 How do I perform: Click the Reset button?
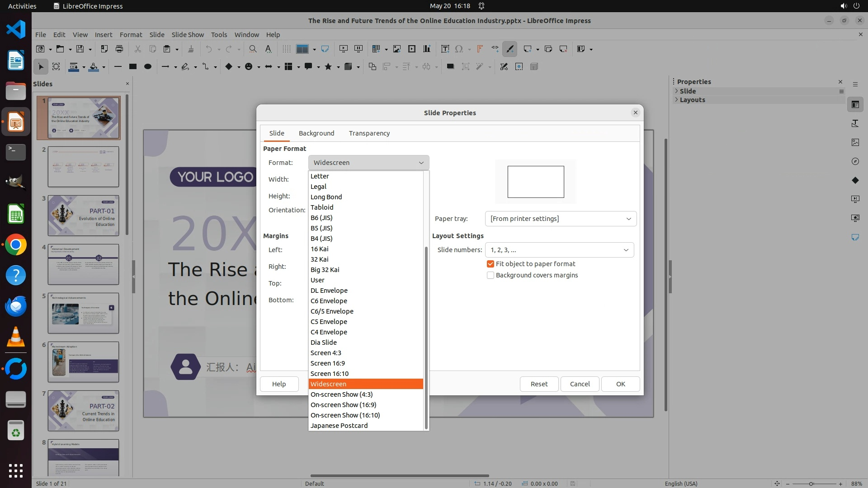tap(538, 384)
